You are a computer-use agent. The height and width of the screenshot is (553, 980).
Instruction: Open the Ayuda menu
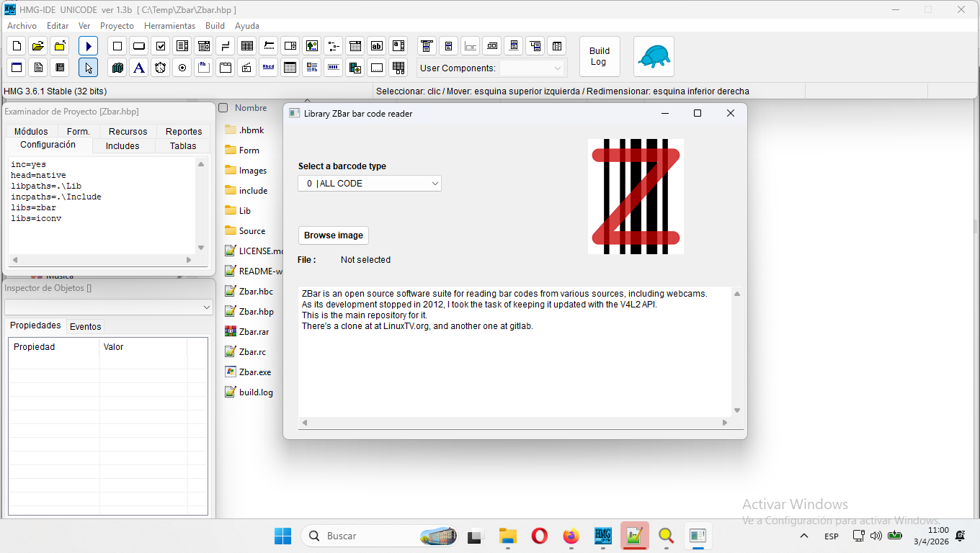pos(247,26)
